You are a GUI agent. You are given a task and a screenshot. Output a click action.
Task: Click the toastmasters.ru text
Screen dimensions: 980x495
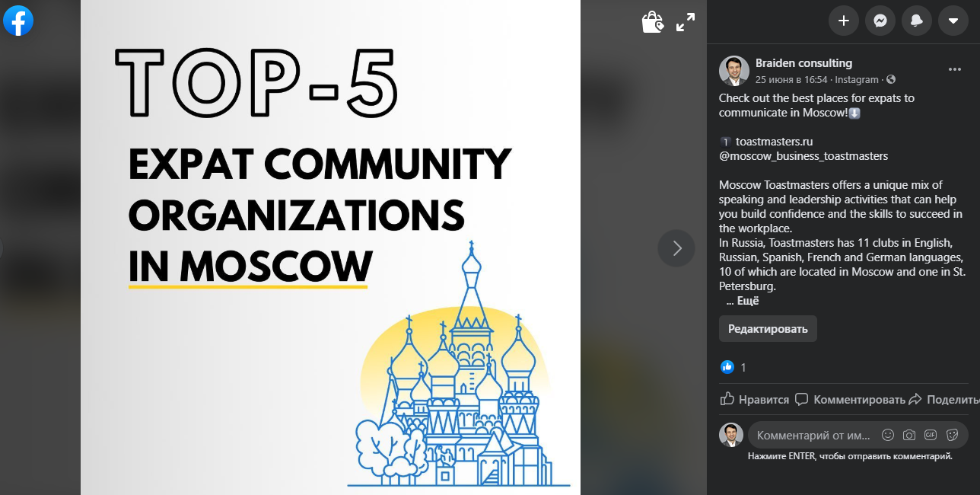775,142
